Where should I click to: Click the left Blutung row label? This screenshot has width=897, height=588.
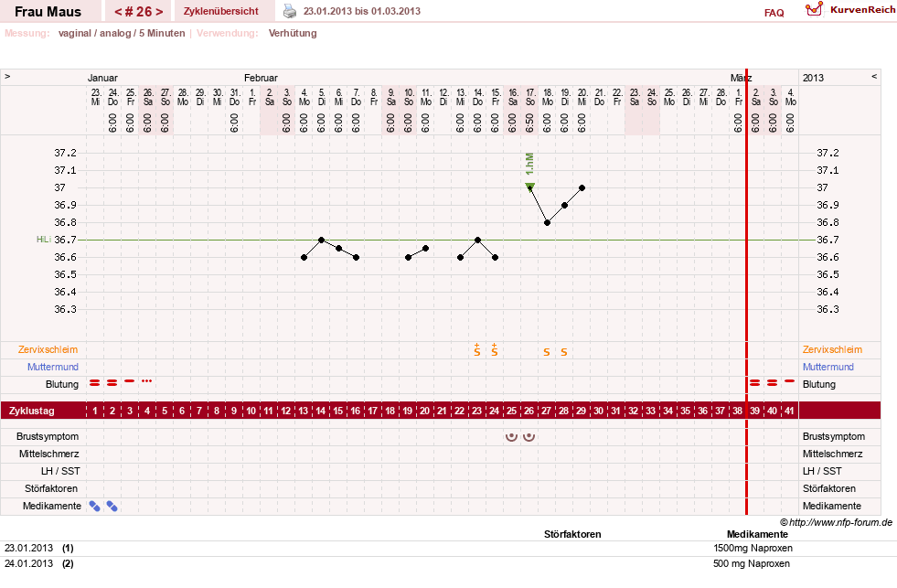coord(62,384)
